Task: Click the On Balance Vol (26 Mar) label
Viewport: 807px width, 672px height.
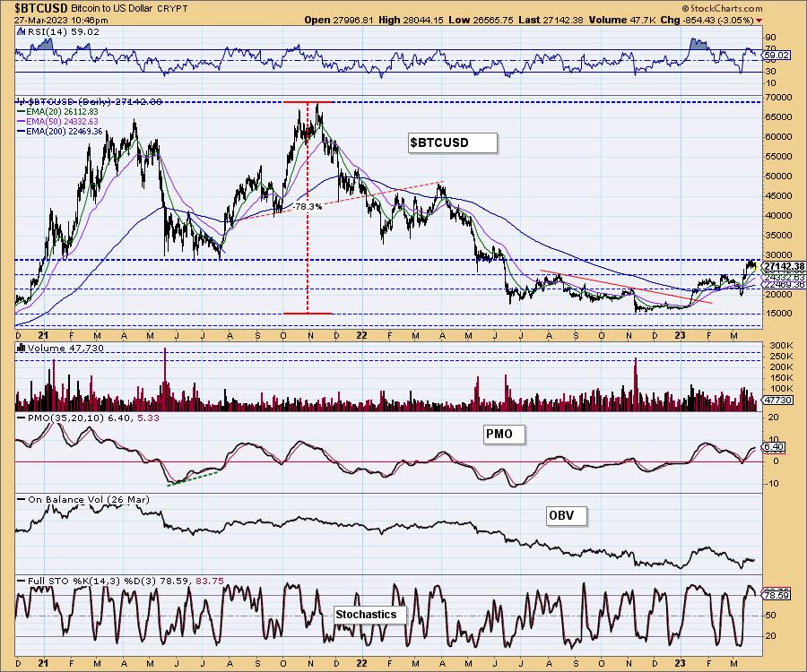Action: 89,500
